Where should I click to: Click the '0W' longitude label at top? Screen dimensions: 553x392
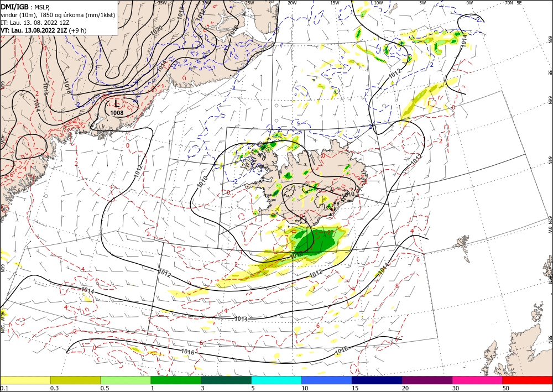coord(469,3)
